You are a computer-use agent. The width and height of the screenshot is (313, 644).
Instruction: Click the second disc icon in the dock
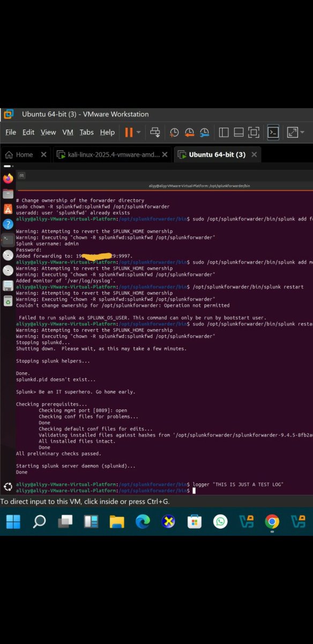point(8,270)
